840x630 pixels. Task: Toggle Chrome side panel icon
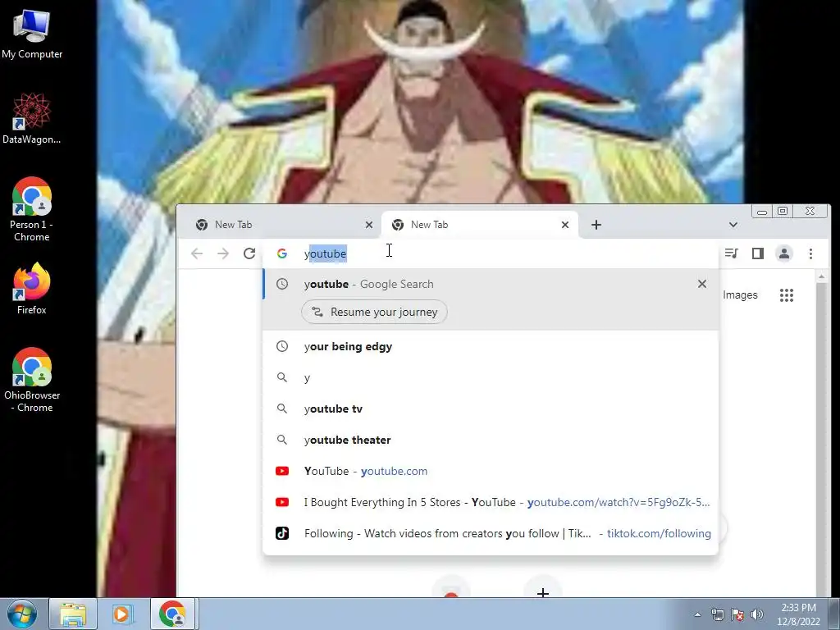[757, 253]
